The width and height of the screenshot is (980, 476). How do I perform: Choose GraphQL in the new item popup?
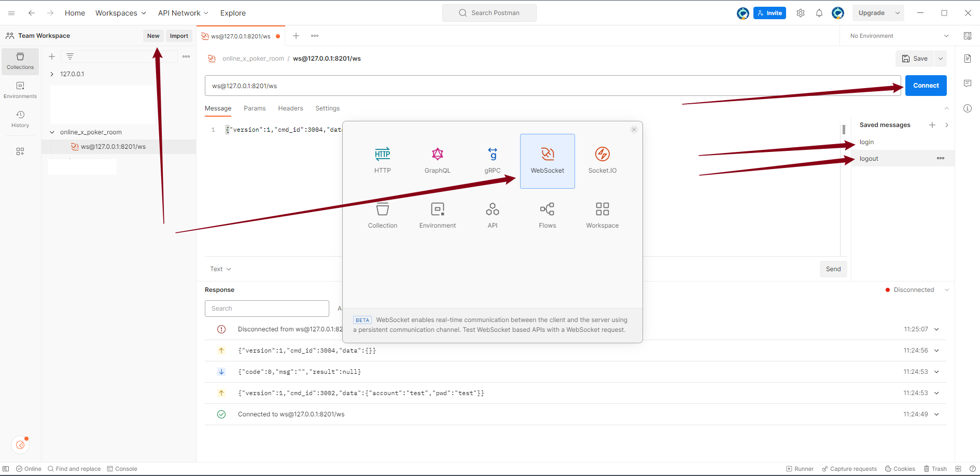click(x=438, y=161)
